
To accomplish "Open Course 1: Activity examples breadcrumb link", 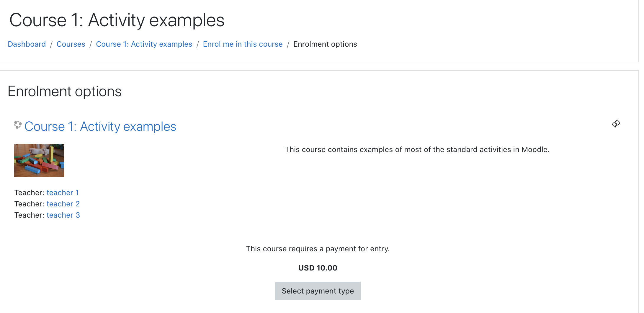I will (x=144, y=44).
